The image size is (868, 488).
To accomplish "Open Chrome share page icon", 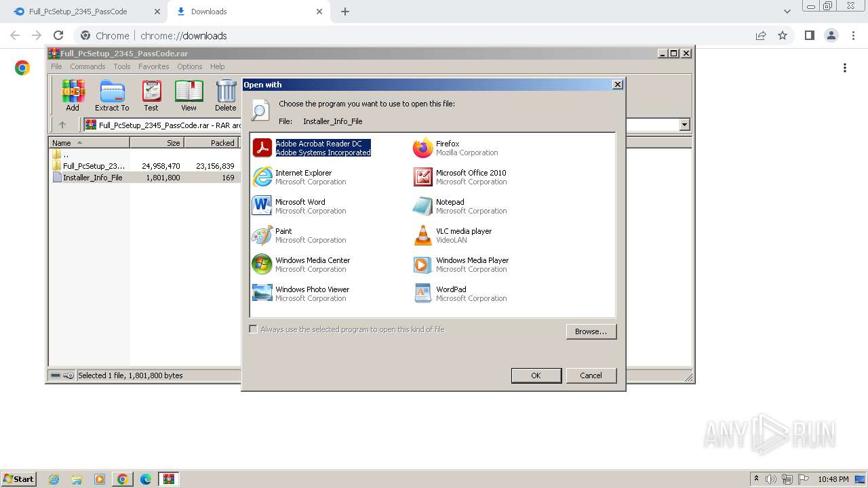I will pos(761,35).
